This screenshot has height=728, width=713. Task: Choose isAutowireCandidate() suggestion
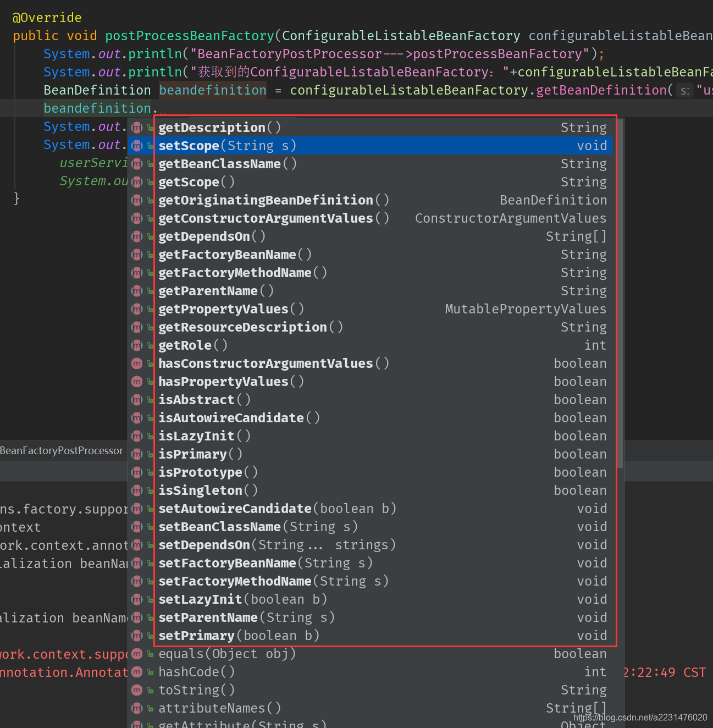click(371, 418)
